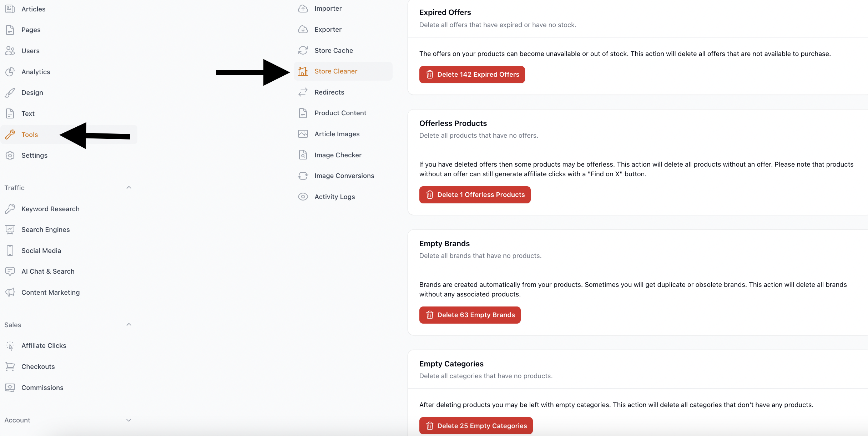Click the Tools wrench icon
This screenshot has width=868, height=436.
[x=10, y=135]
